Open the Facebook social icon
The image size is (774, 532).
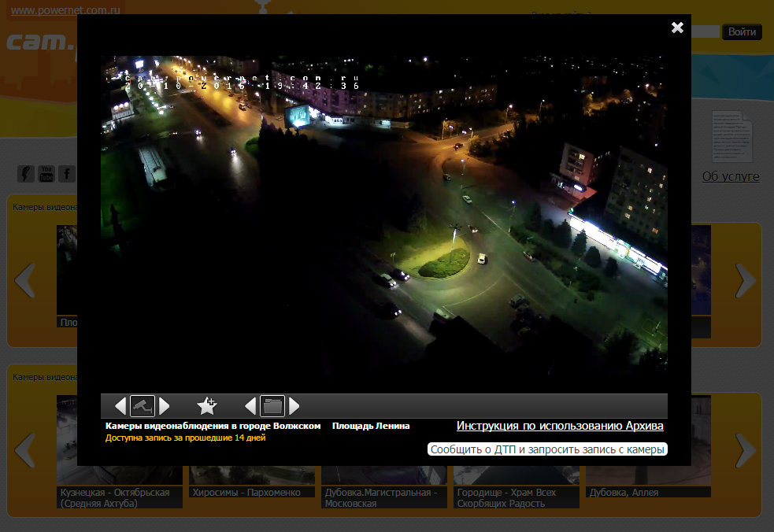[x=67, y=173]
